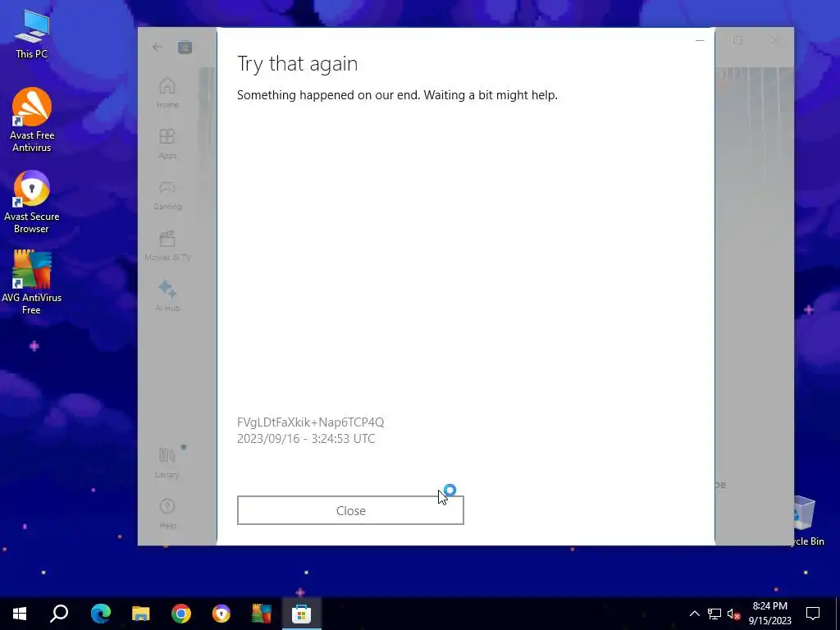Select This PC desktop icon
Screen dimensions: 840x630
click(x=32, y=34)
